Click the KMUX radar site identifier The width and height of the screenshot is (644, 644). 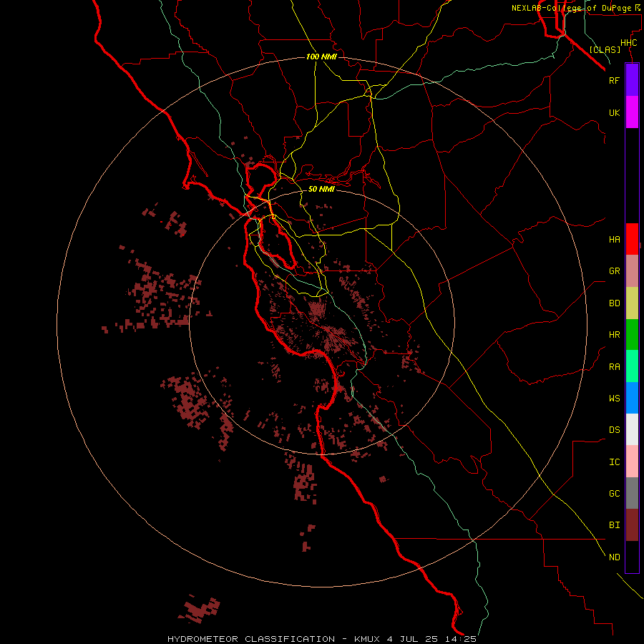(x=367, y=639)
